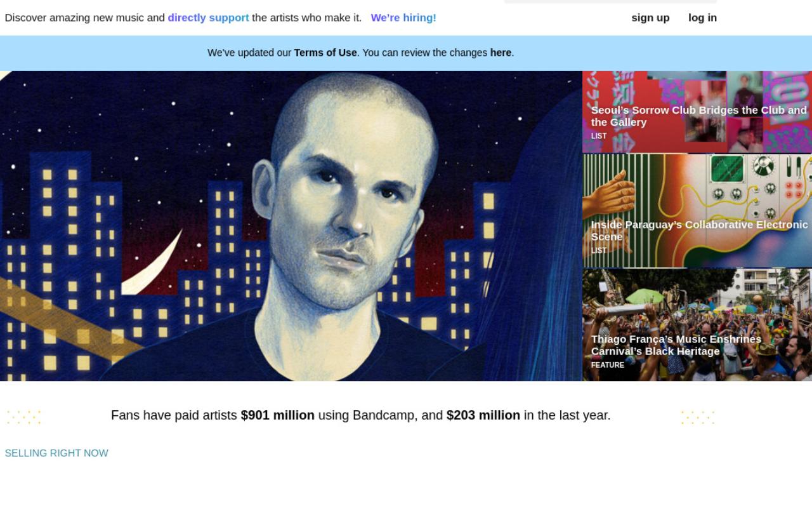The height and width of the screenshot is (508, 812).
Task: Review changes via the here link
Action: tap(501, 53)
